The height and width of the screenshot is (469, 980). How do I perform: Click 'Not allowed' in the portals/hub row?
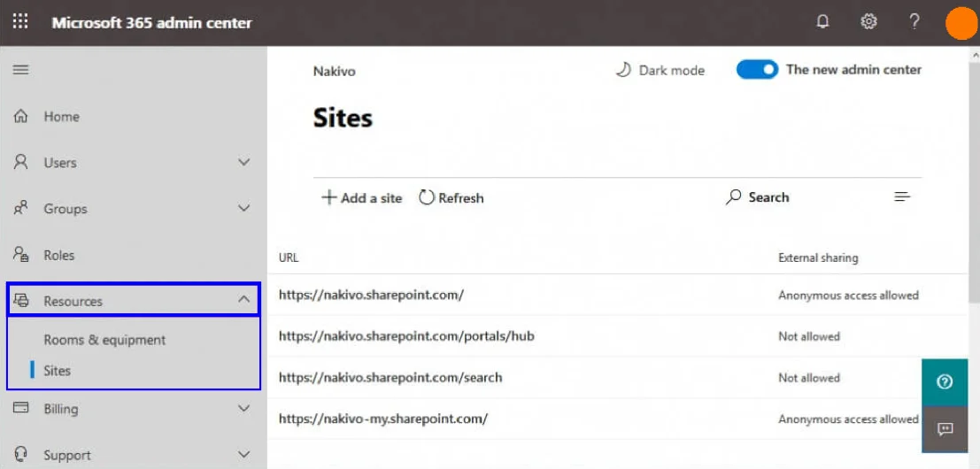[809, 336]
